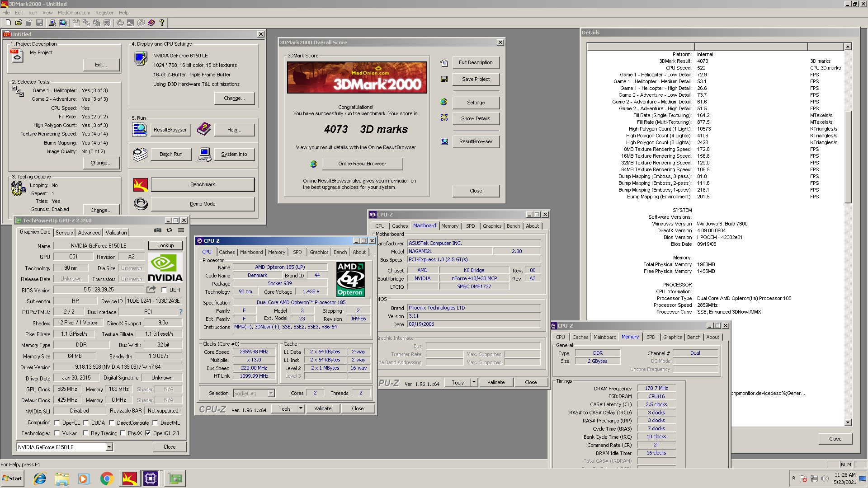This screenshot has height=488, width=868.
Task: Open Windows Explorer folder on the taskbar
Action: pos(62,479)
